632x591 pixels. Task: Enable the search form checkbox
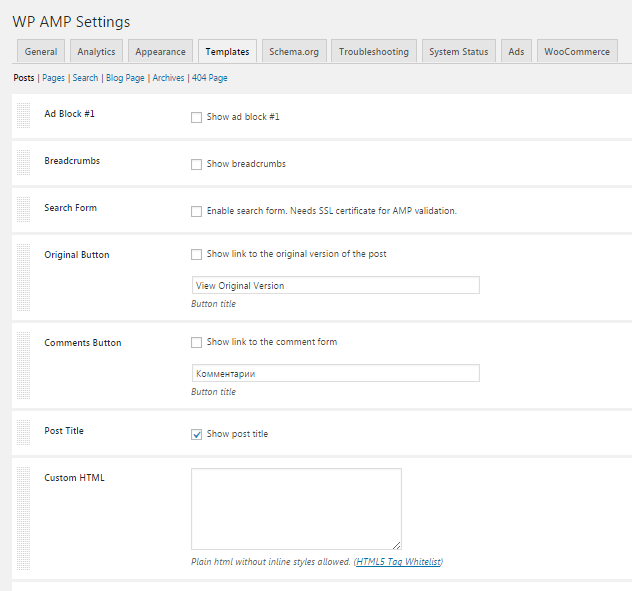196,211
